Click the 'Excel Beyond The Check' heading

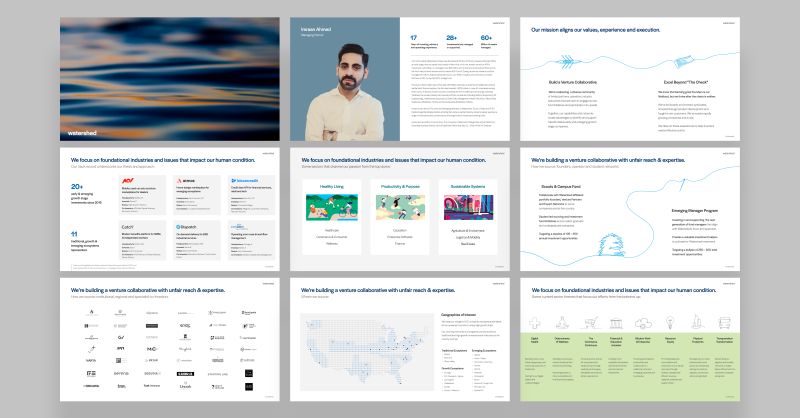pyautogui.click(x=686, y=82)
